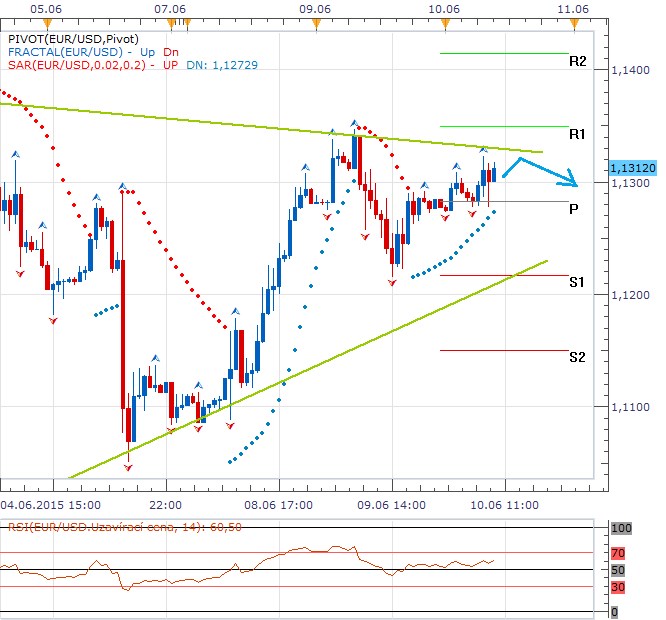Click the orange date marker under 05.06

44,21
